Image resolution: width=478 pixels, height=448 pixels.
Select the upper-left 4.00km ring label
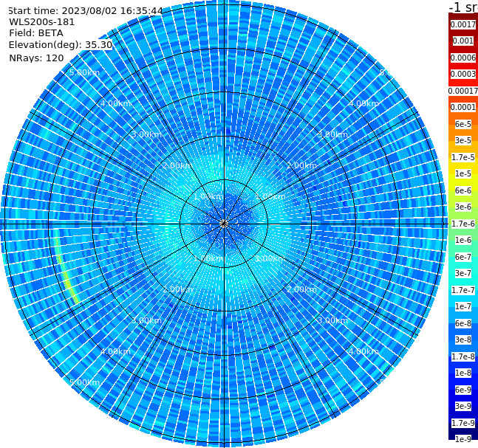click(115, 103)
